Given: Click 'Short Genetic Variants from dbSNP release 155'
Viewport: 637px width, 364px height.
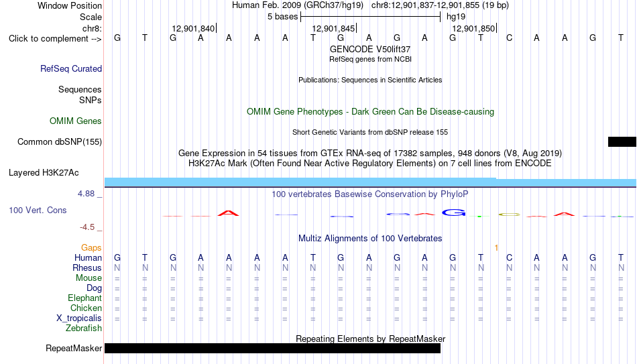Looking at the screenshot, I should click(x=370, y=133).
